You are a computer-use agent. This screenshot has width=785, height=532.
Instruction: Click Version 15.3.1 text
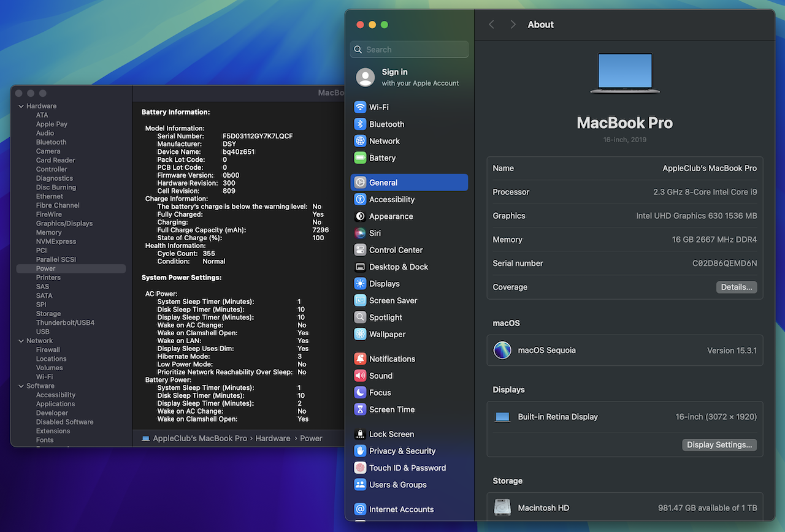tap(732, 351)
